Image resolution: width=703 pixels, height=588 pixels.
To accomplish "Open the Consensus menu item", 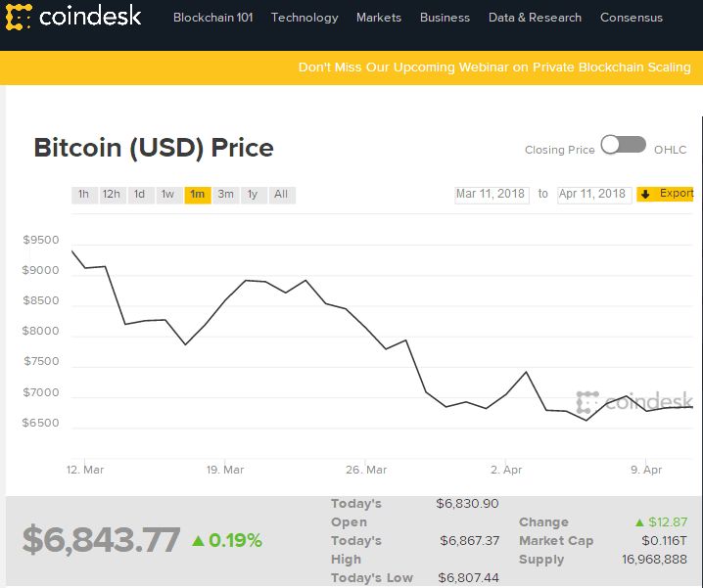I will point(632,18).
